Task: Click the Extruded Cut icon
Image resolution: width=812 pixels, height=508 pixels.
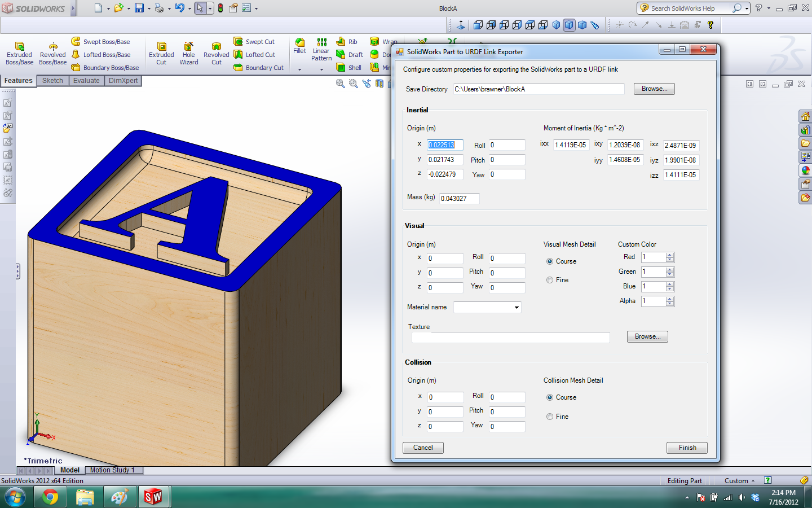Action: [161, 46]
